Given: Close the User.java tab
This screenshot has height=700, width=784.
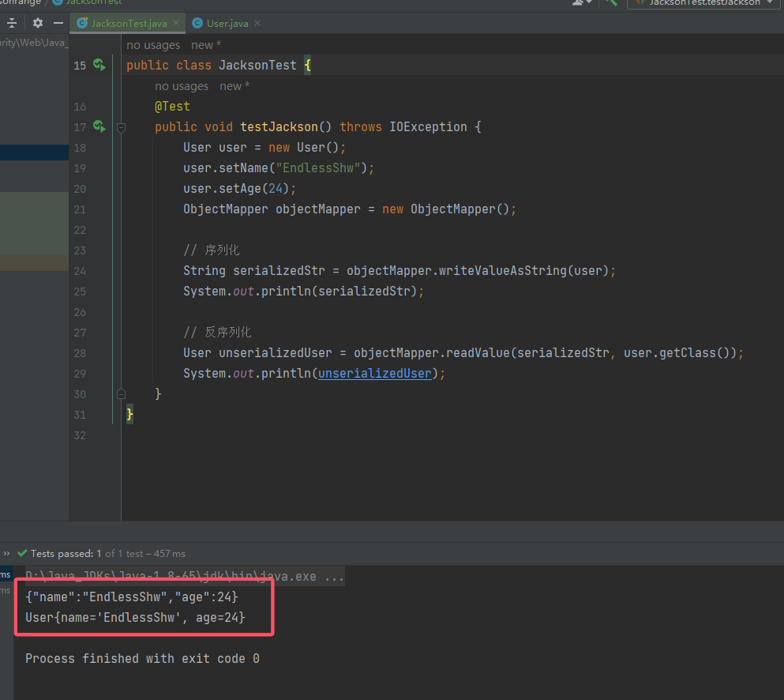Looking at the screenshot, I should point(257,24).
